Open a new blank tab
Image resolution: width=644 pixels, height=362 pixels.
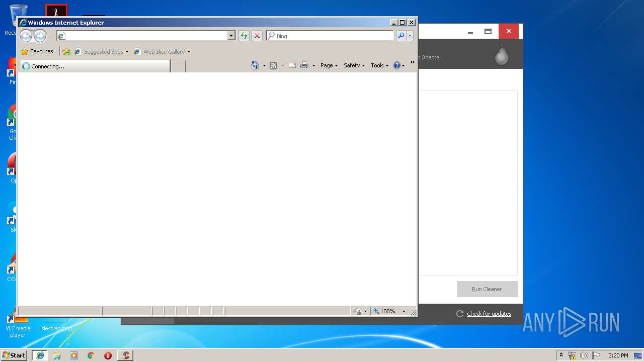[179, 66]
